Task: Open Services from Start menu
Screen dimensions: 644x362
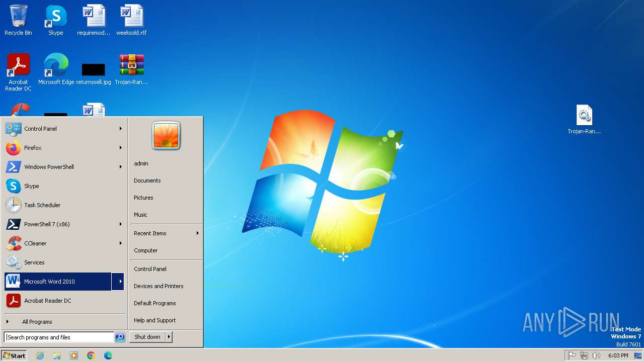Action: pos(64,262)
